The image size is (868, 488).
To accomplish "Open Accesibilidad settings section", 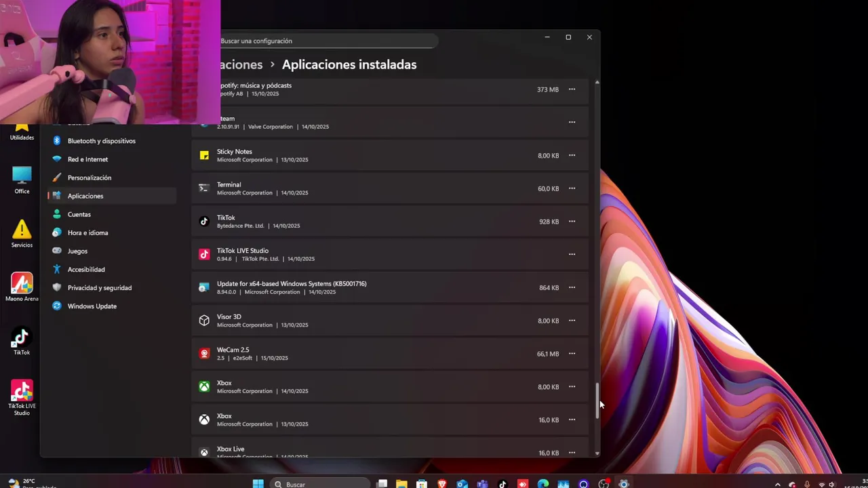I will point(112,269).
